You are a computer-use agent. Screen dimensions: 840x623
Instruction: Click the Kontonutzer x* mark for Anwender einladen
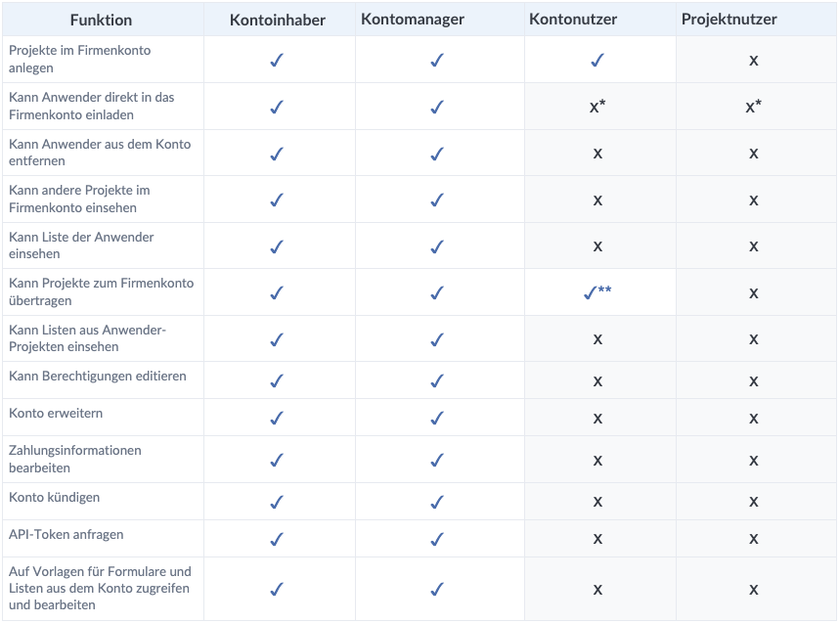click(x=597, y=107)
